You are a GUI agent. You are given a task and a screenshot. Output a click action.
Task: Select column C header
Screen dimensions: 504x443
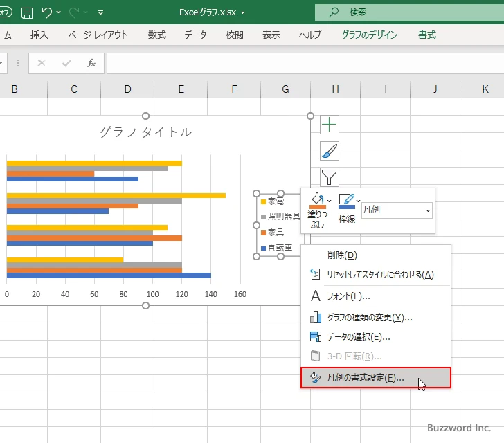pyautogui.click(x=74, y=89)
